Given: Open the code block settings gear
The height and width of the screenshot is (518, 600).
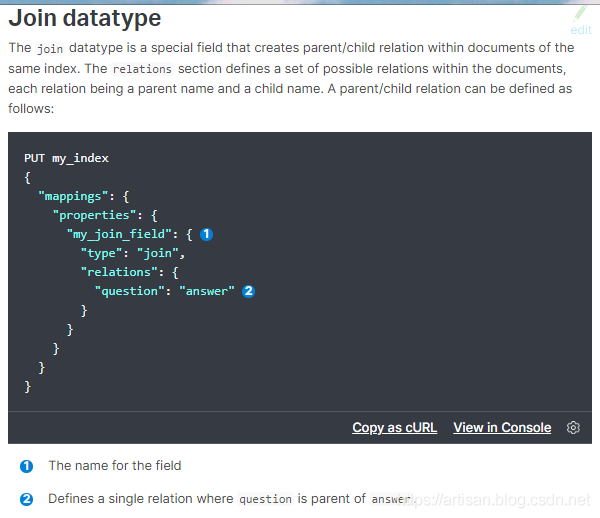Looking at the screenshot, I should 573,427.
